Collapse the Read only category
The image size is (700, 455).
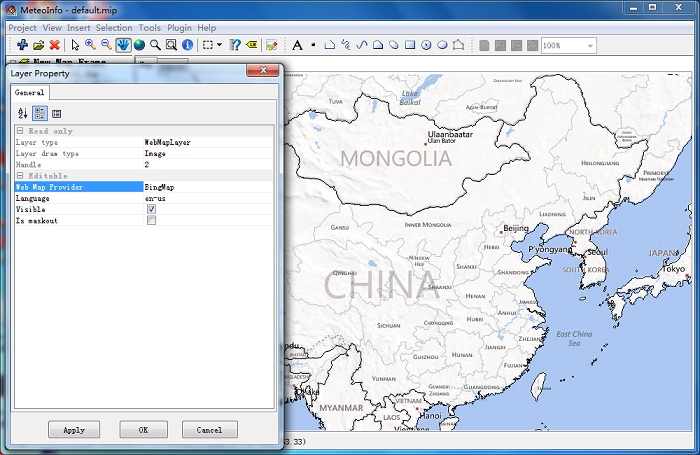point(20,131)
